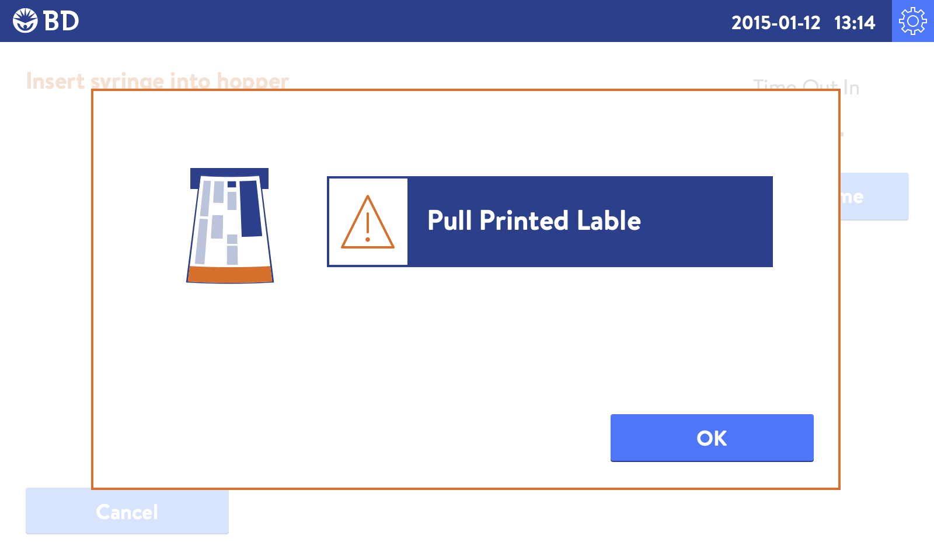Click the dark blue block on printed label
934x560 pixels.
point(251,208)
